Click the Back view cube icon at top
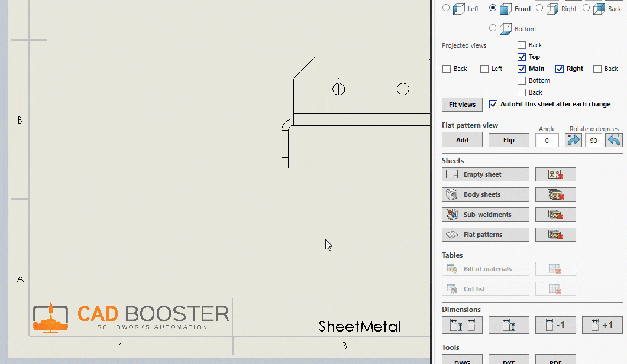 (599, 9)
